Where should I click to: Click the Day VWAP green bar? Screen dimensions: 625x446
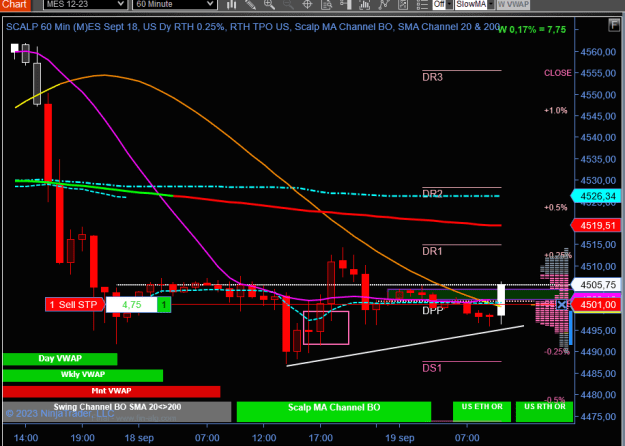(x=60, y=359)
